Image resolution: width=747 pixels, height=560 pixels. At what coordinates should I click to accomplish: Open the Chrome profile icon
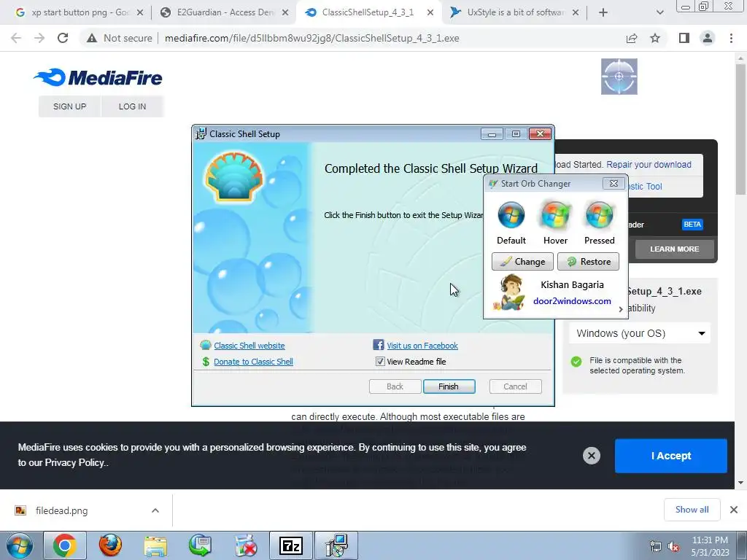tap(708, 38)
